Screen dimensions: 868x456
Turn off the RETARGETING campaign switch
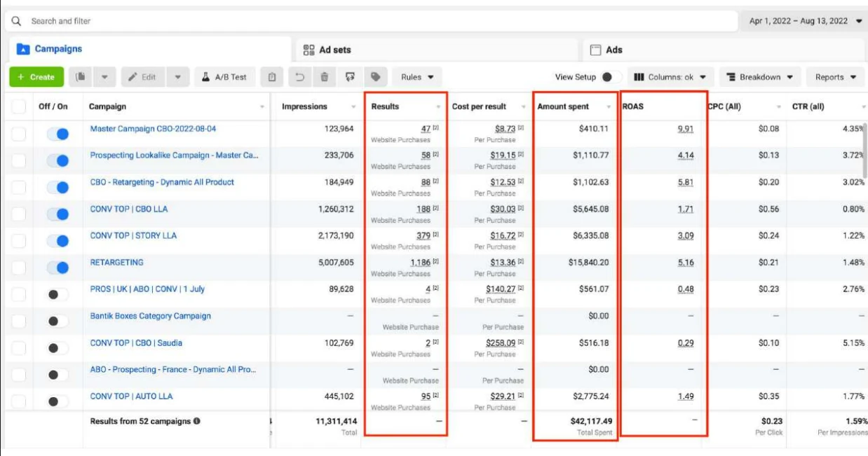coord(57,268)
